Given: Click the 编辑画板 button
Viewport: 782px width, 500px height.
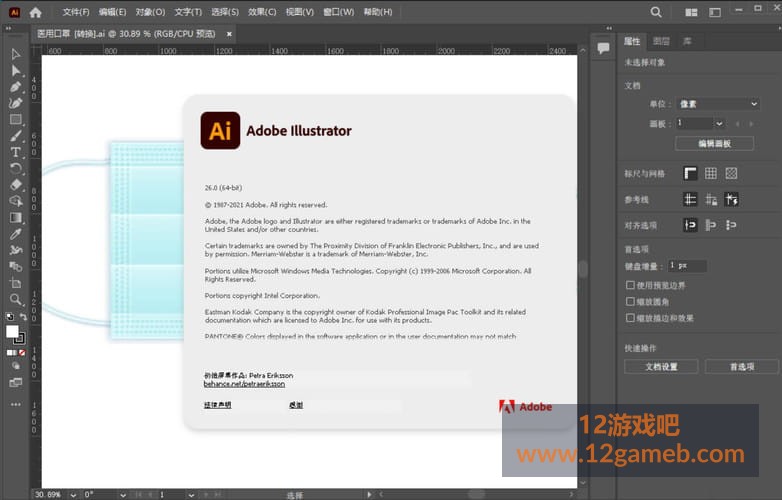Looking at the screenshot, I should click(714, 144).
